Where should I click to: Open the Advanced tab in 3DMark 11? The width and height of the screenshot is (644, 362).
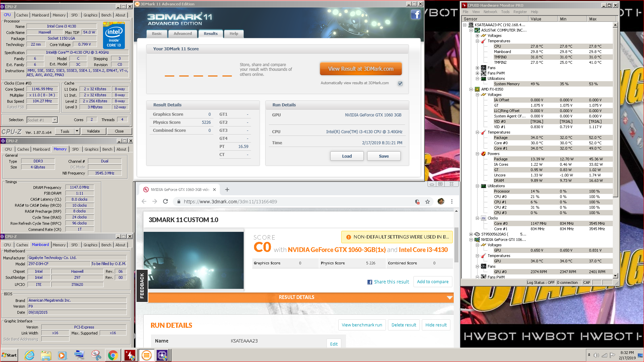tap(183, 34)
